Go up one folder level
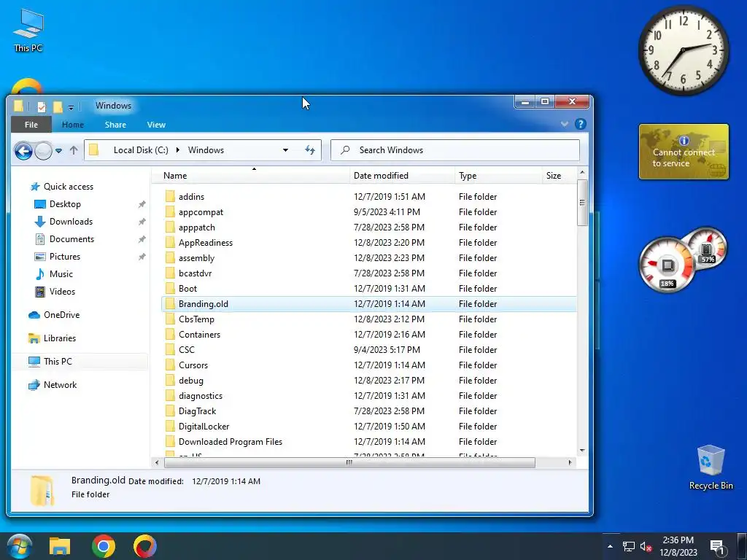The image size is (747, 560). (x=74, y=150)
